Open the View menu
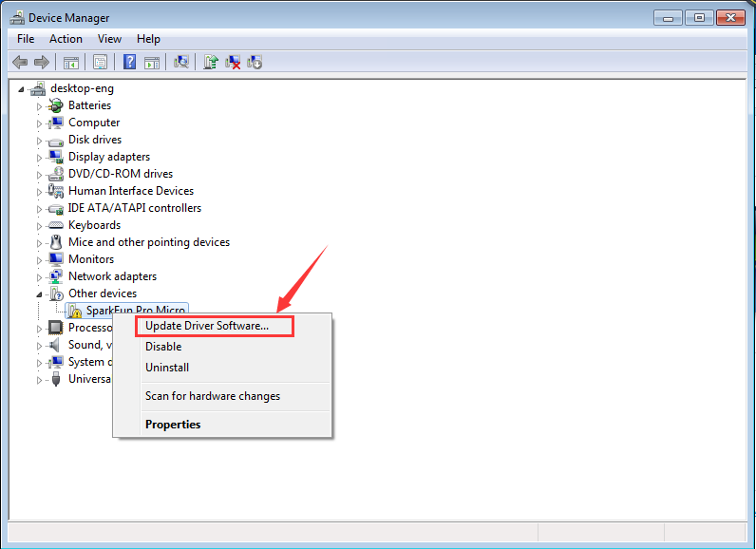Viewport: 756px width, 549px height. tap(109, 39)
